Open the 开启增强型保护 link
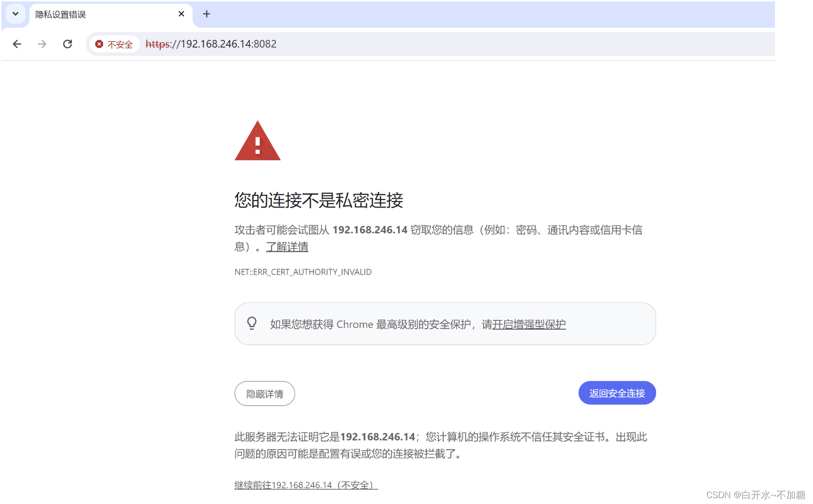This screenshot has width=813, height=504. pos(529,324)
